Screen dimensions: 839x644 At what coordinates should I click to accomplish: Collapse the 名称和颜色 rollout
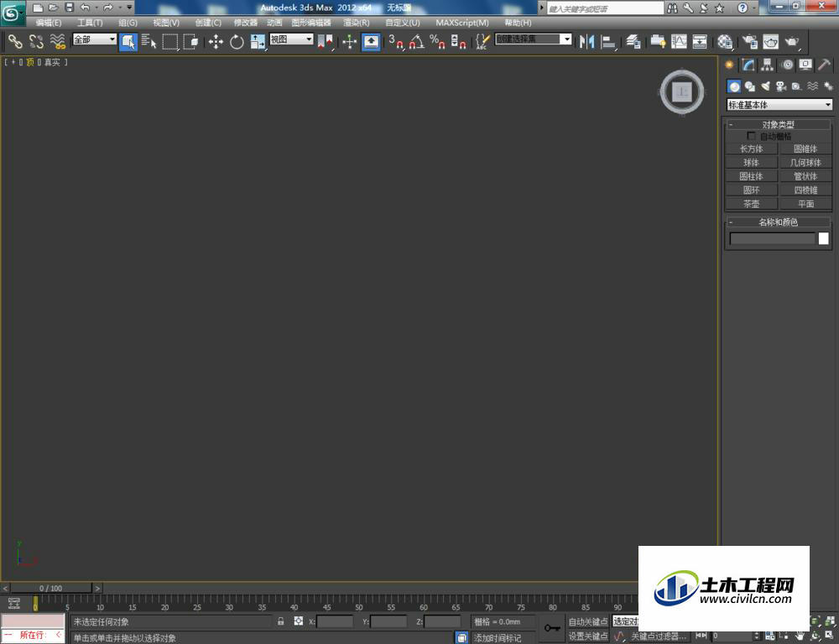(x=778, y=222)
